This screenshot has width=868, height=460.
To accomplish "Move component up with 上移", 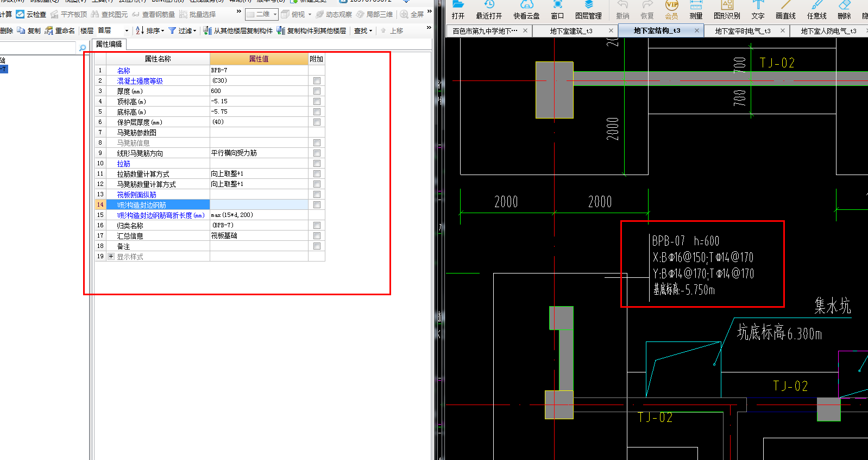I will pos(392,30).
